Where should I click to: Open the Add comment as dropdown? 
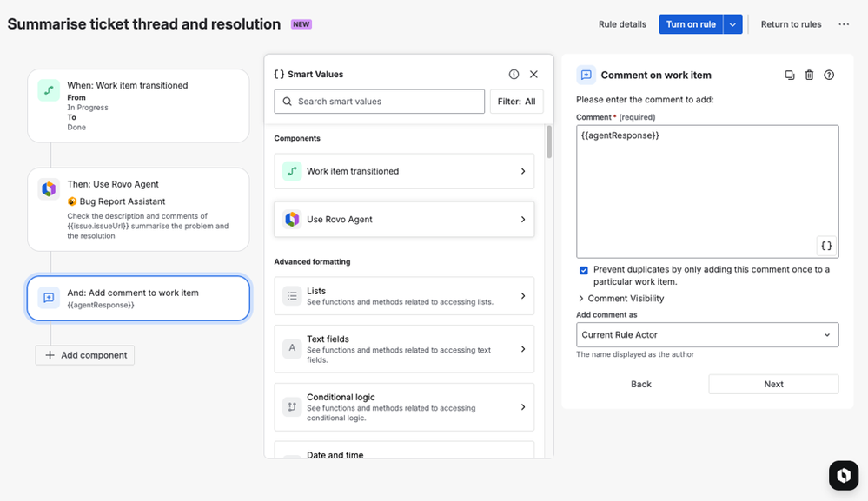click(x=707, y=334)
